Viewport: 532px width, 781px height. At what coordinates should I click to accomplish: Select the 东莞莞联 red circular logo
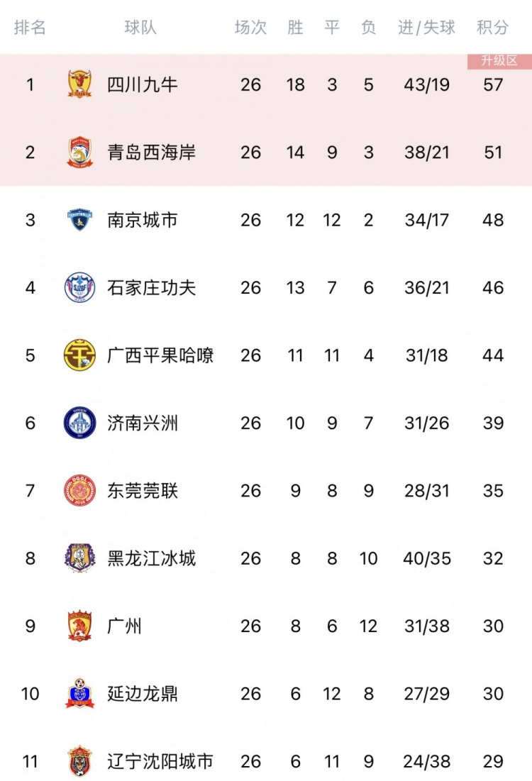79,491
